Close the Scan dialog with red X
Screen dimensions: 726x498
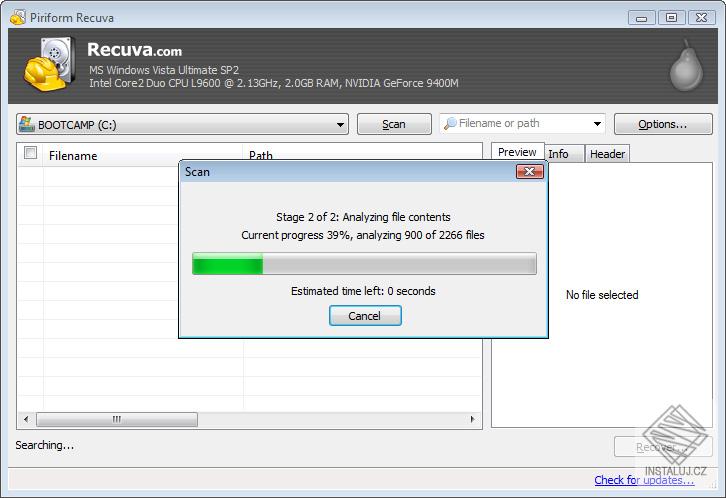coord(530,172)
